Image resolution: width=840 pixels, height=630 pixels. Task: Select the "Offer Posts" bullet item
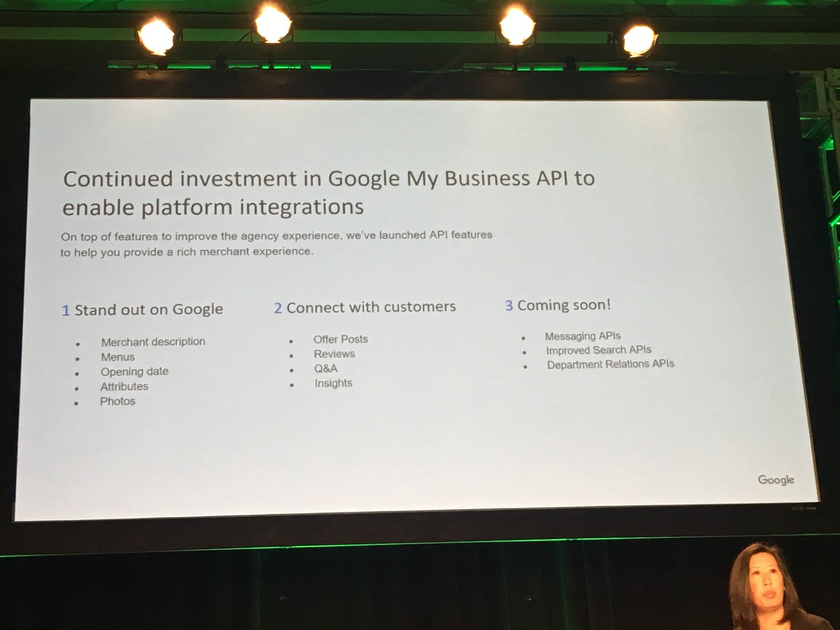click(x=340, y=339)
